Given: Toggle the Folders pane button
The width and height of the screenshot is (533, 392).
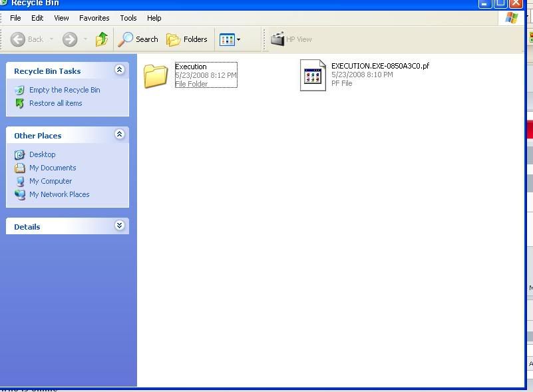Looking at the screenshot, I should [187, 39].
